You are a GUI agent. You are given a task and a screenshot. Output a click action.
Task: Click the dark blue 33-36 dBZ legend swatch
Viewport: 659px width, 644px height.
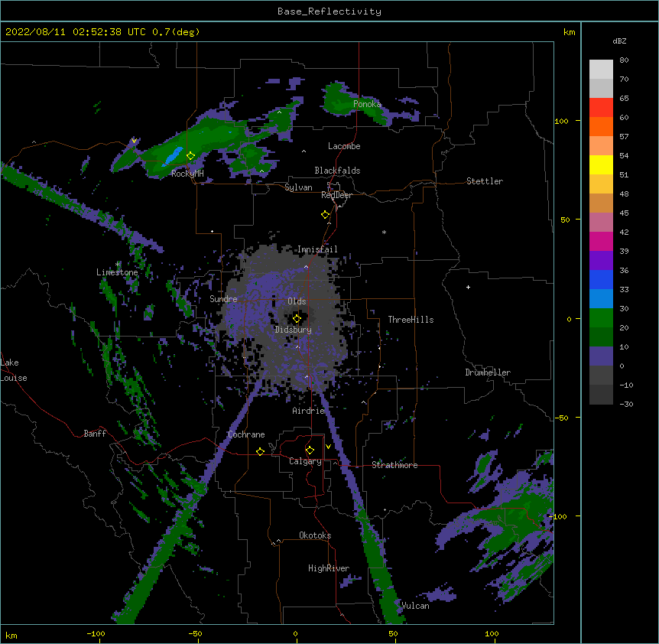tap(601, 279)
